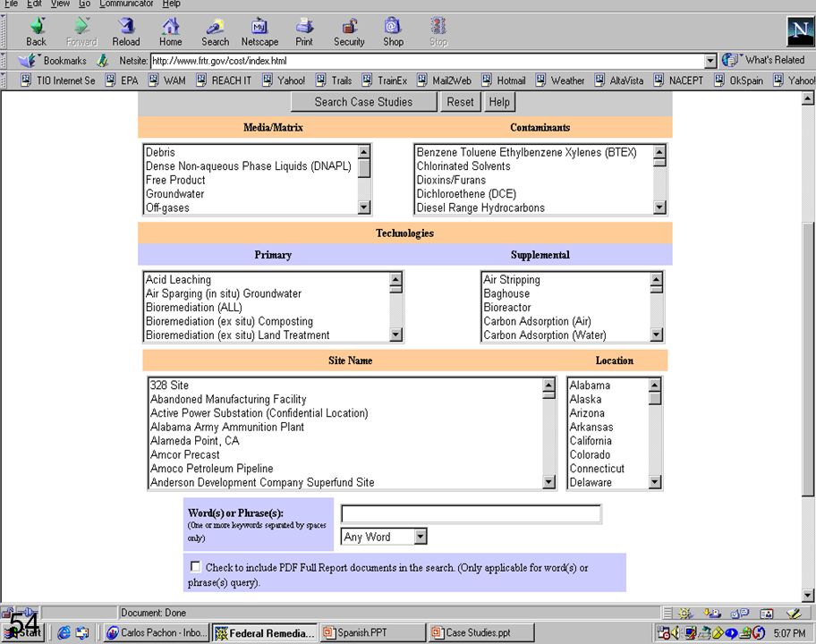Open the REACH IT bookmark
Image resolution: width=816 pixels, height=644 pixels.
point(225,80)
